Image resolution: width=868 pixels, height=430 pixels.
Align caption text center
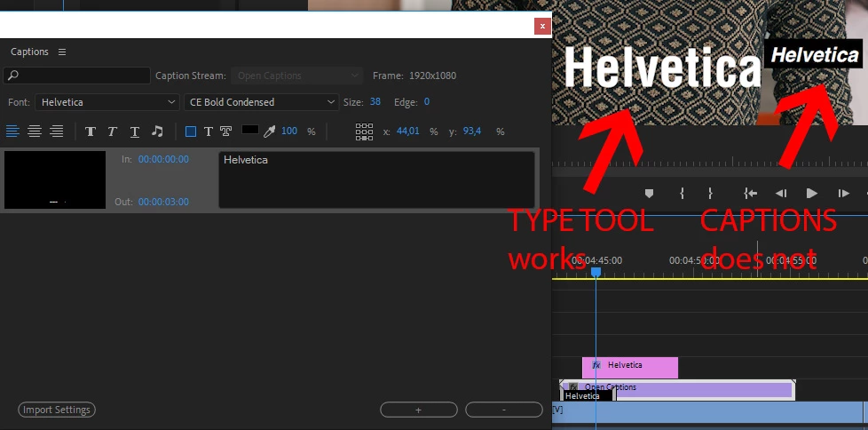point(35,131)
